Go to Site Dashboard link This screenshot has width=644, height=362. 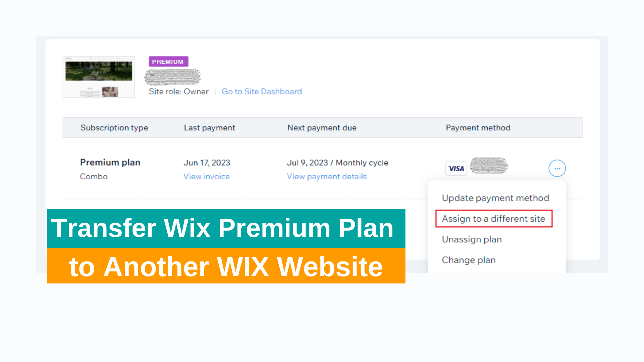[x=262, y=92]
